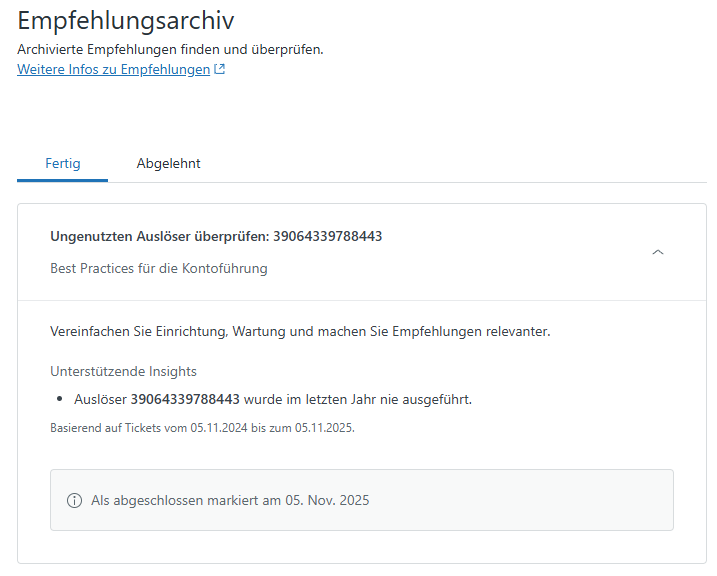The height and width of the screenshot is (576, 717).
Task: Click the Als abgeschlossen markiert banner text
Action: tap(230, 501)
